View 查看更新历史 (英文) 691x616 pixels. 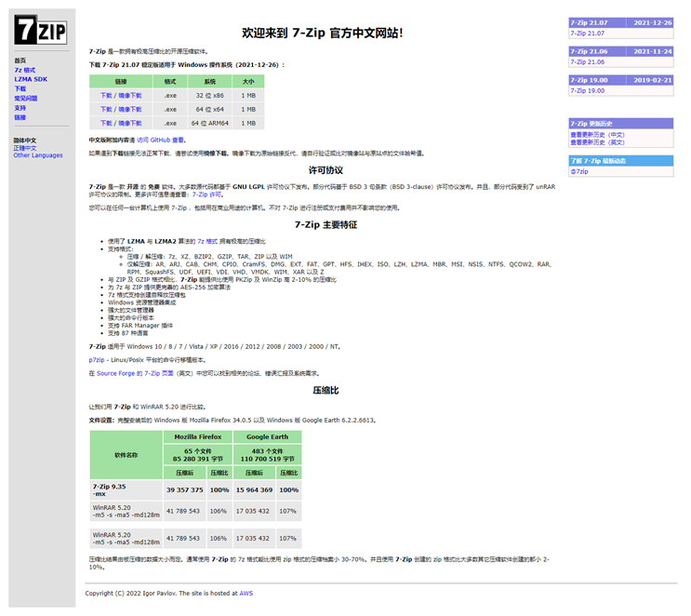coord(597,142)
